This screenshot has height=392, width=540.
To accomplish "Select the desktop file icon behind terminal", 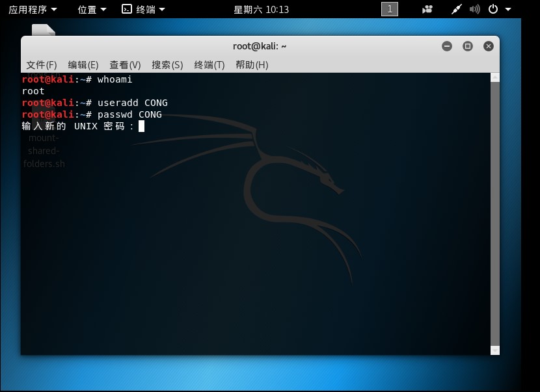I will point(44,30).
